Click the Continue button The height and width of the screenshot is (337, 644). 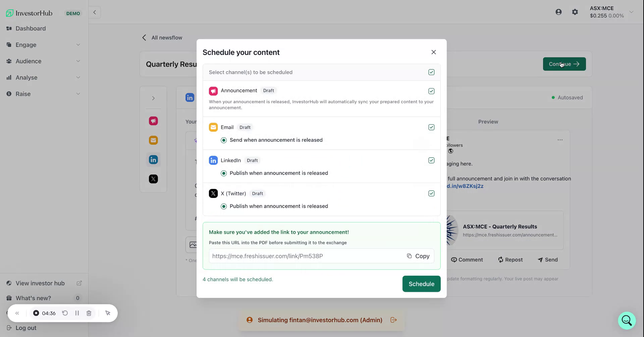point(564,64)
